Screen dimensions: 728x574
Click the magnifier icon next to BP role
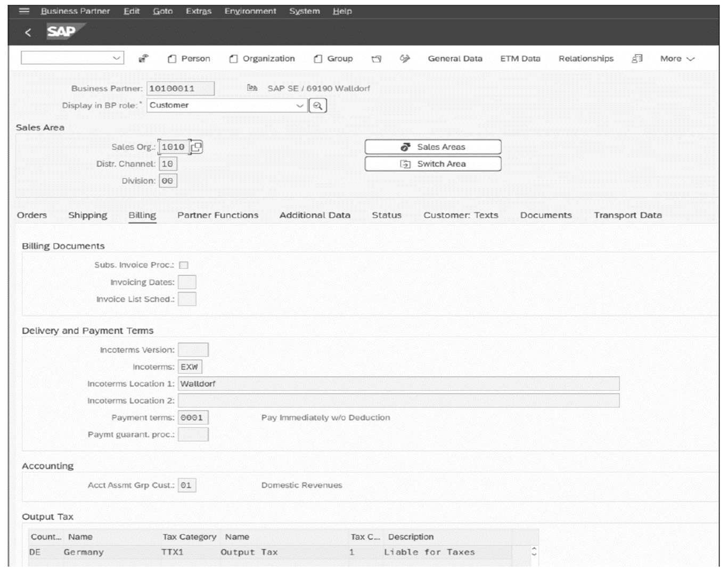coord(317,106)
